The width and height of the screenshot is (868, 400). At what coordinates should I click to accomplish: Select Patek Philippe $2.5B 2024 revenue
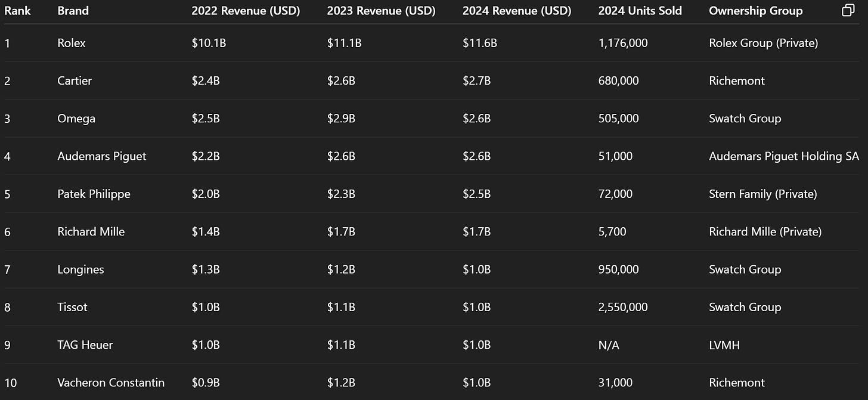[x=476, y=194]
